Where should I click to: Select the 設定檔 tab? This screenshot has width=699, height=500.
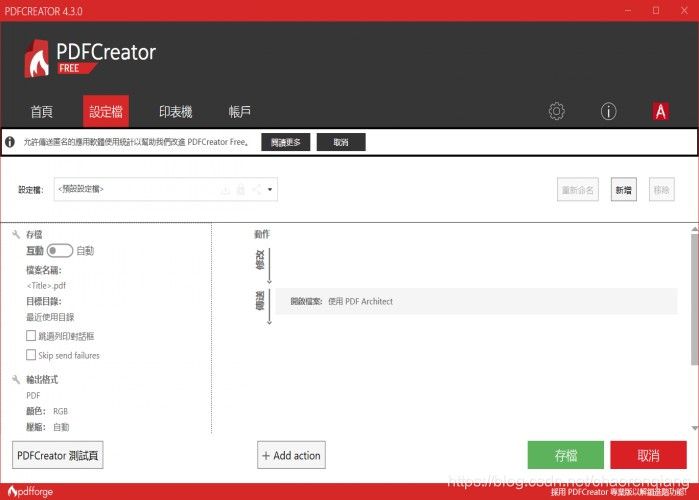(106, 111)
